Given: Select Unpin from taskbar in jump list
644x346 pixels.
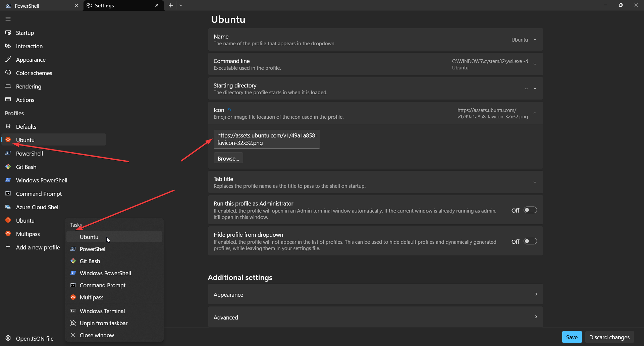Looking at the screenshot, I should coord(103,323).
